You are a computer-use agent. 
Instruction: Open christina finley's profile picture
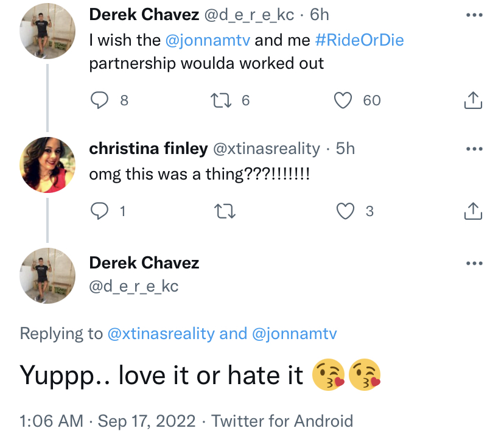pos(47,165)
